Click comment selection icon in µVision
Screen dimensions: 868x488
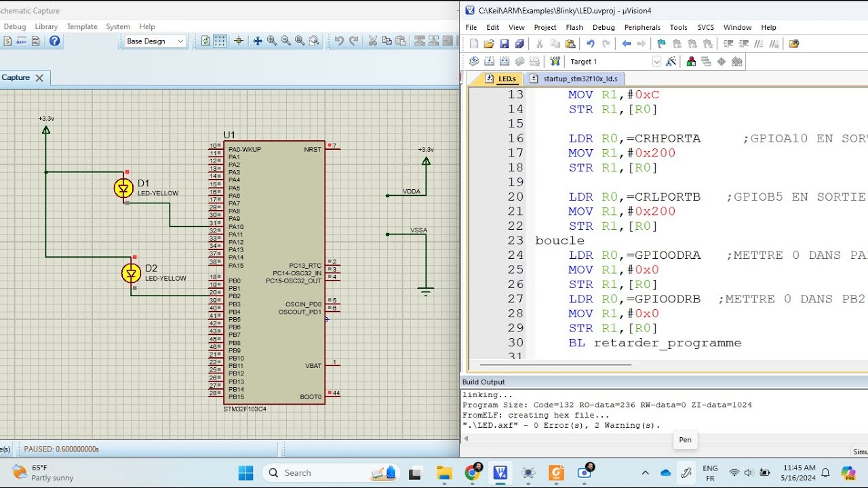point(759,44)
